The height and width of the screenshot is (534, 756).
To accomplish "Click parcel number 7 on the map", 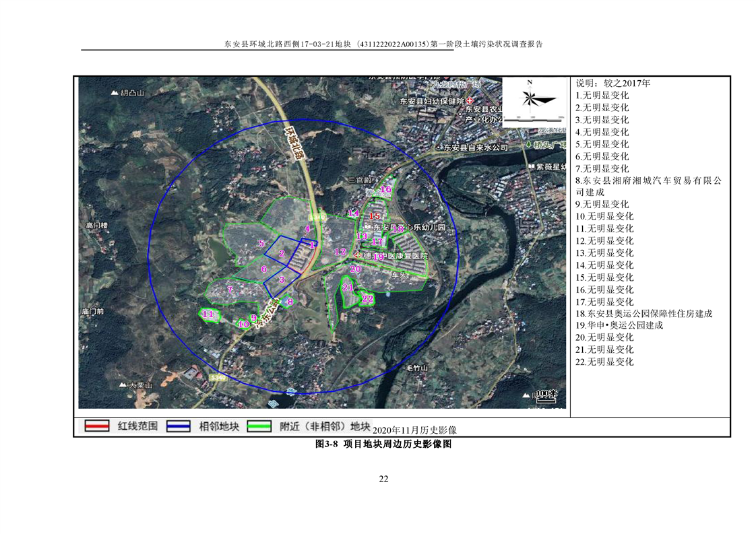I will (x=230, y=290).
